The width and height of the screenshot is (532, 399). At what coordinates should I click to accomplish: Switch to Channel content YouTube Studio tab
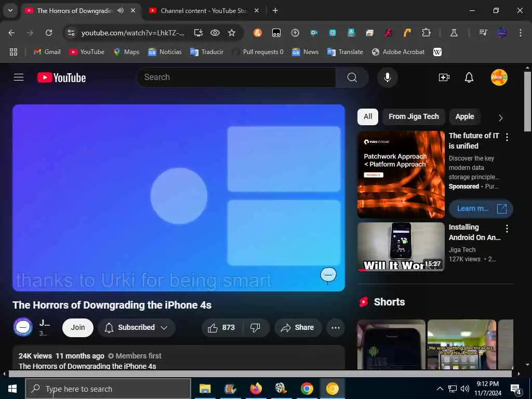pyautogui.click(x=203, y=11)
